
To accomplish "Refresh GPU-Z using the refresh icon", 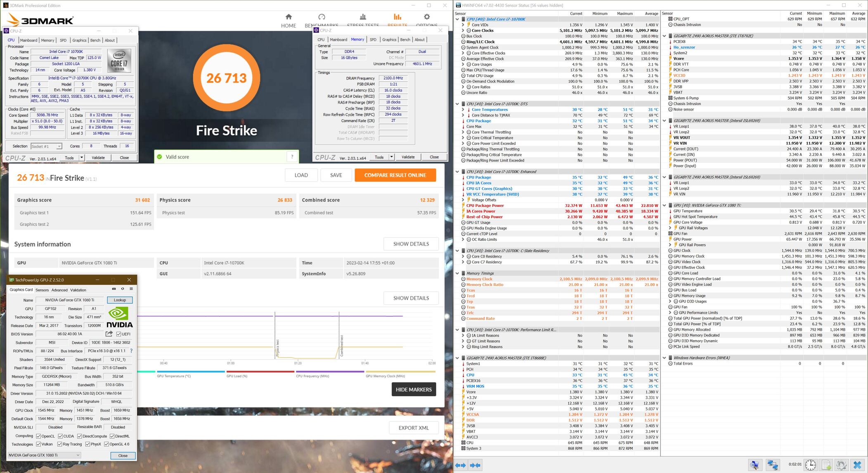I will click(x=123, y=289).
